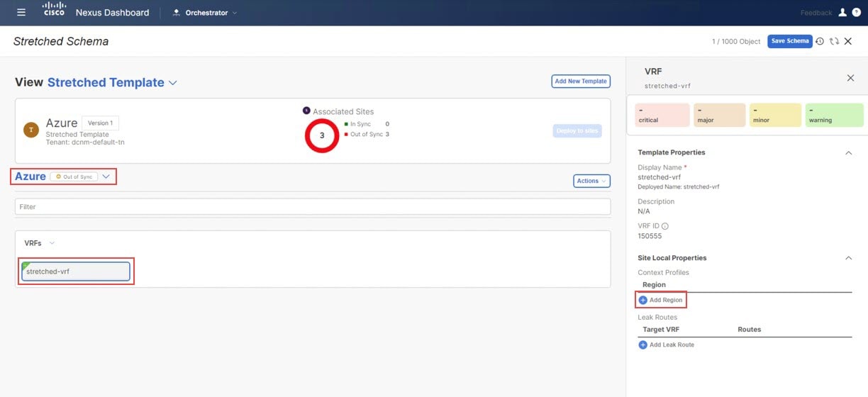Click the critical faults tile
The width and height of the screenshot is (868, 397).
point(662,115)
